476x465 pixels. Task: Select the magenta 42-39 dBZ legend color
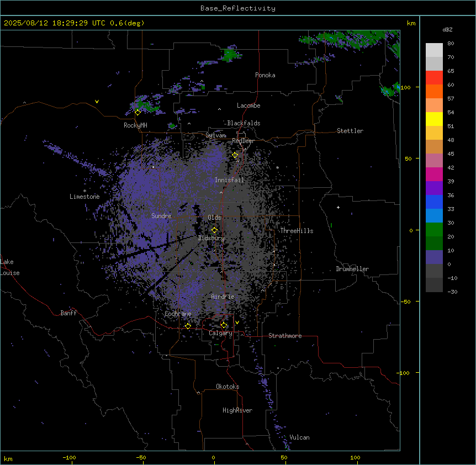coord(434,175)
